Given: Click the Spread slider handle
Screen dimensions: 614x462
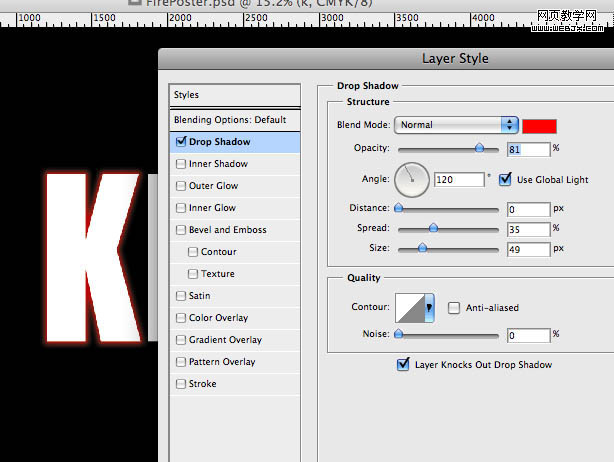Looking at the screenshot, I should 433,228.
